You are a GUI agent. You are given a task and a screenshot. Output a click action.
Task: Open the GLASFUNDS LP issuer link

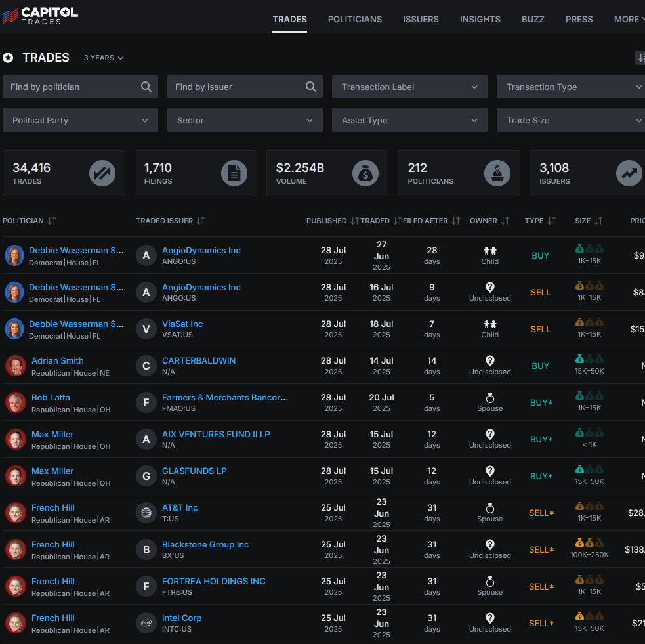click(194, 471)
